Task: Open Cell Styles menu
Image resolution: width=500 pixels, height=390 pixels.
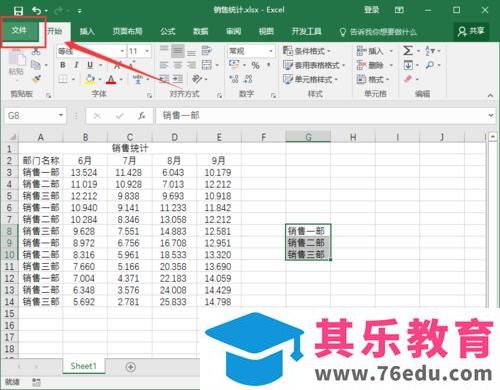Action: pyautogui.click(x=310, y=79)
